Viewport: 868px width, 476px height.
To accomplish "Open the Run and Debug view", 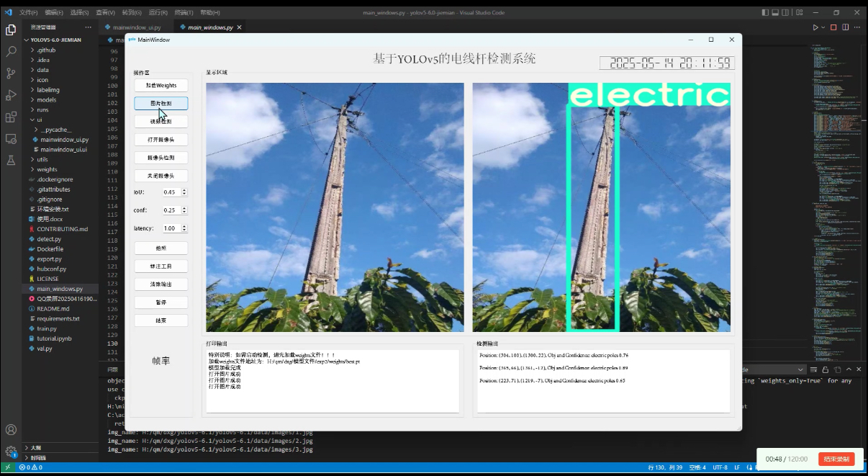I will pos(11,95).
